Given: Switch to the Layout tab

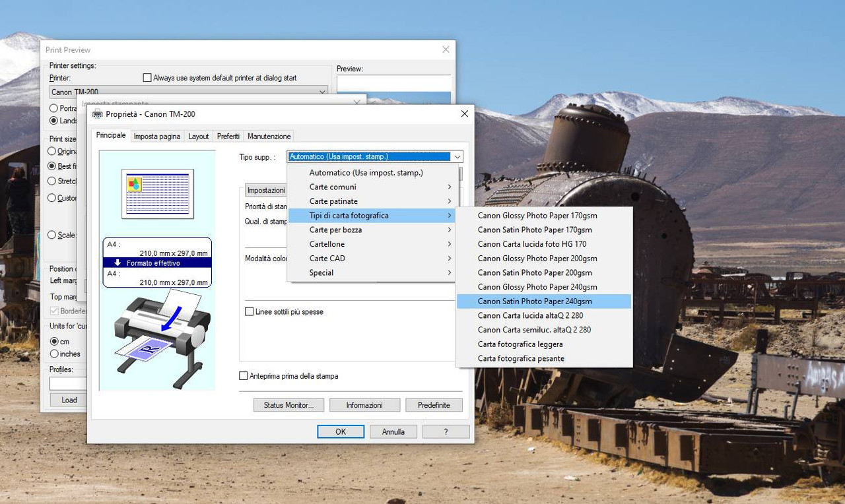Looking at the screenshot, I should coord(199,137).
